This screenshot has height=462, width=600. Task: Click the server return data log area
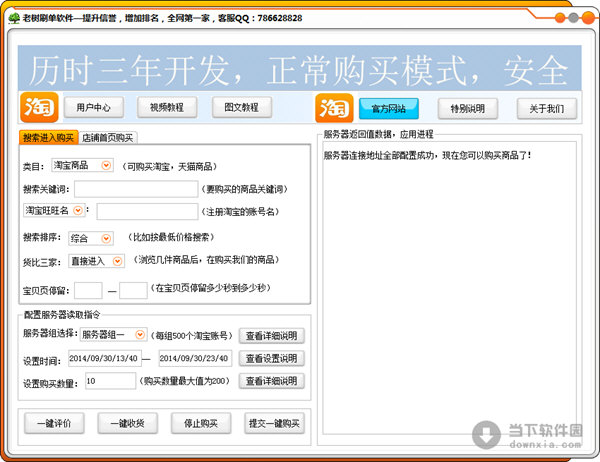(x=449, y=288)
